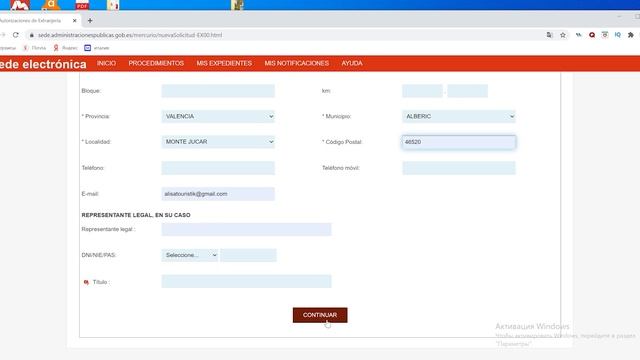Click the Sede electrónica site title

point(43,64)
